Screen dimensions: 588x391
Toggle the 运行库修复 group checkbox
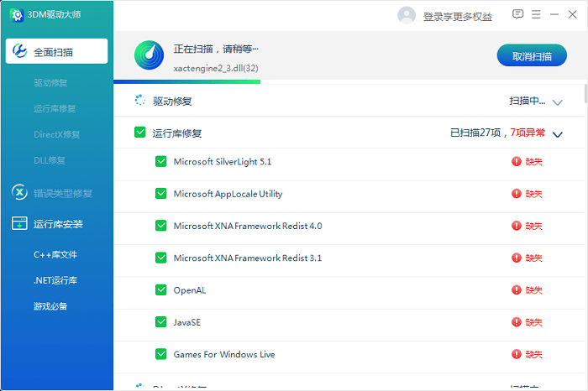(140, 132)
